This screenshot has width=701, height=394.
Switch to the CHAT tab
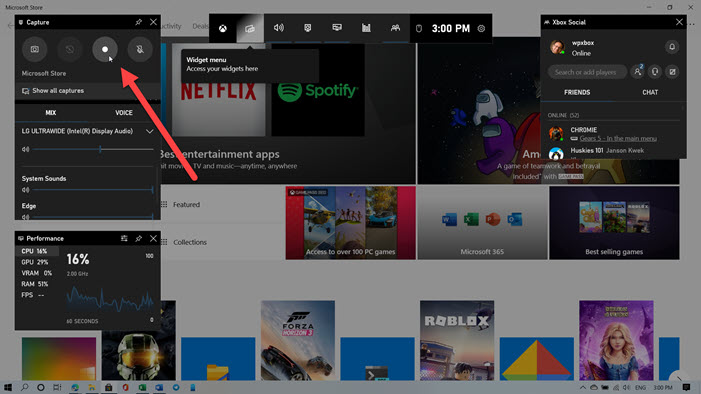[650, 93]
